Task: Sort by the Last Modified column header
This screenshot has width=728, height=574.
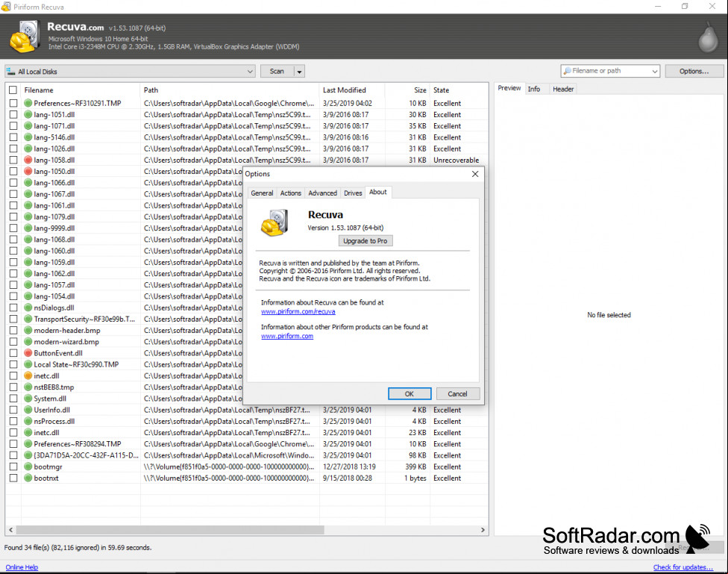Action: [x=352, y=90]
